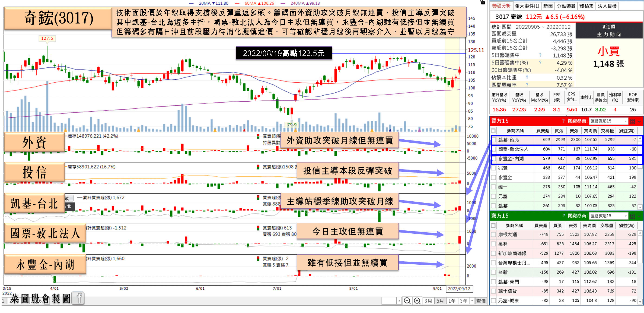Screen dimensions: 644x313
Task: Click the 賣方15 list vertical scrollbar
Action: click(640, 267)
